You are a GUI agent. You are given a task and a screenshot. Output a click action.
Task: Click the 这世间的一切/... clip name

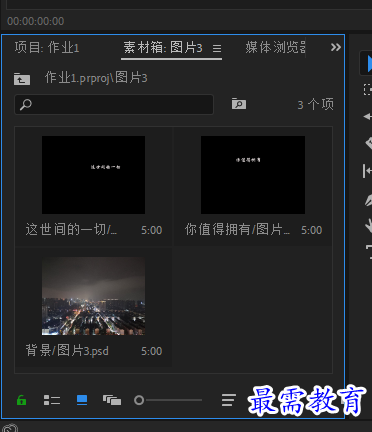coord(71,230)
